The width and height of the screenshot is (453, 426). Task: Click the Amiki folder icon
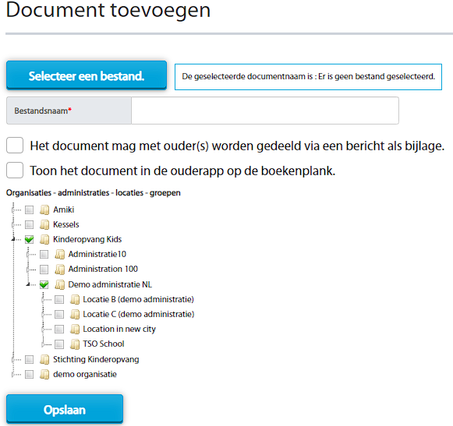[x=44, y=210]
